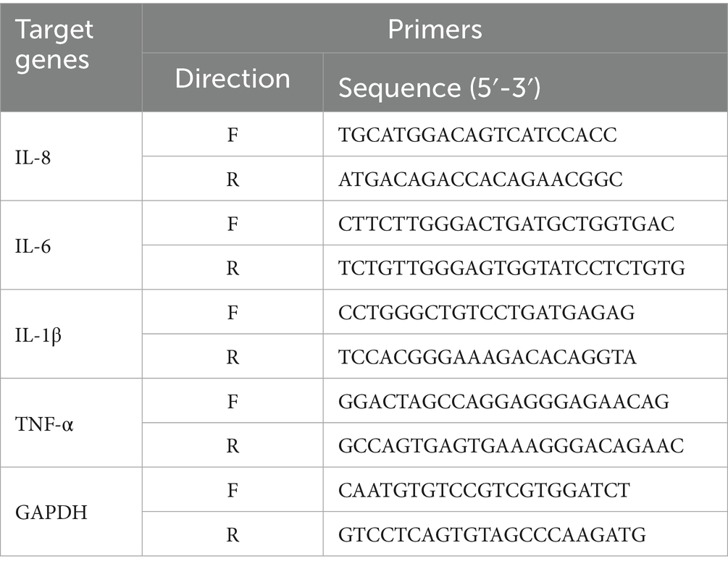
Task: Select sequence CAATGTGTCCGTCGTGGATCT
Action: pos(485,490)
